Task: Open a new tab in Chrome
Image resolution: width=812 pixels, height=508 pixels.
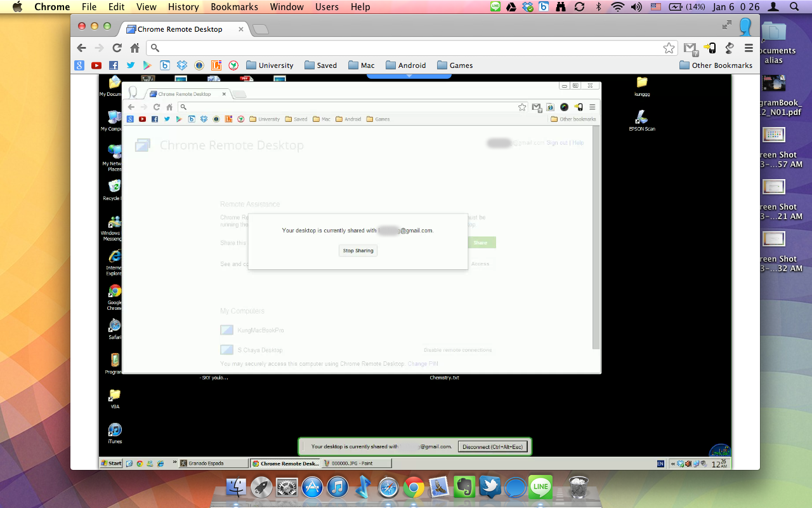Action: pos(260,29)
